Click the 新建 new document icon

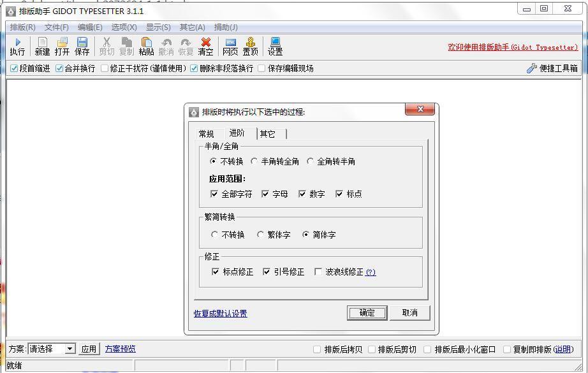(x=42, y=47)
